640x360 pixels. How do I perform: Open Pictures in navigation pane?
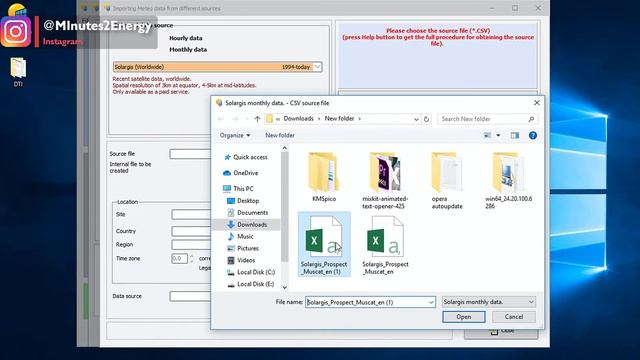[243, 248]
